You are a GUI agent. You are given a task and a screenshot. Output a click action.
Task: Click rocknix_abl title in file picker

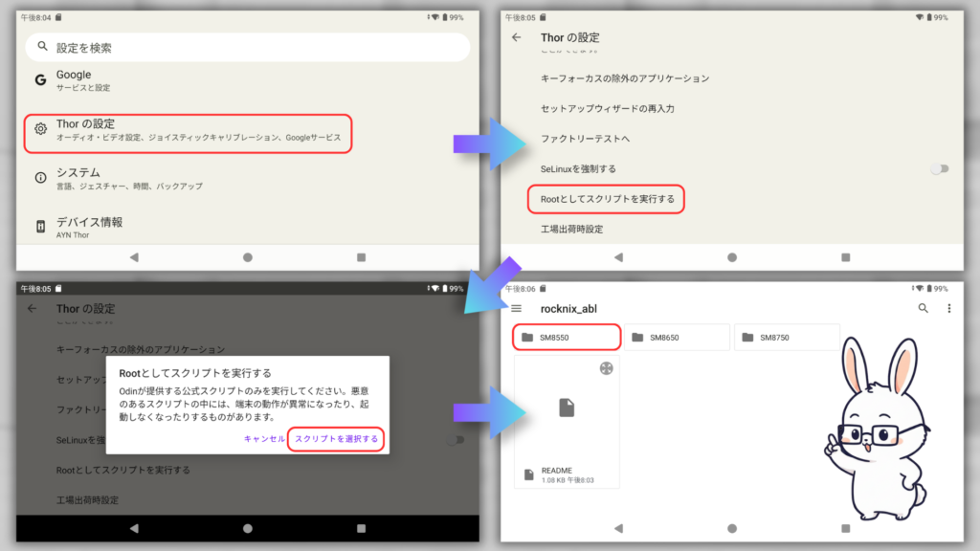568,309
